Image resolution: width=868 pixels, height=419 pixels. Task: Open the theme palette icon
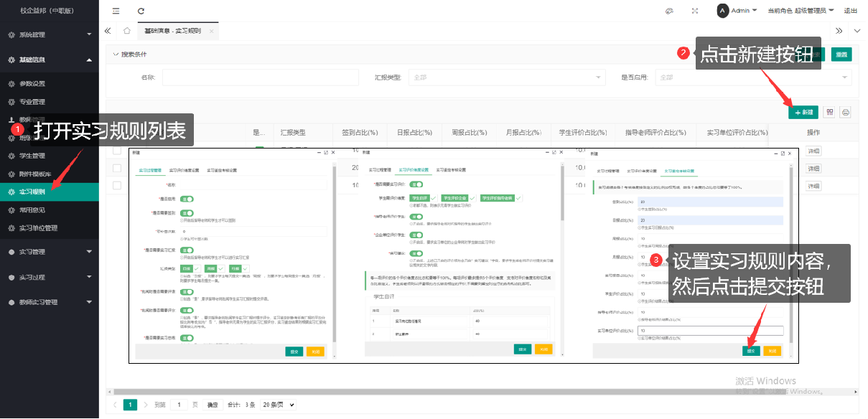[x=669, y=11]
